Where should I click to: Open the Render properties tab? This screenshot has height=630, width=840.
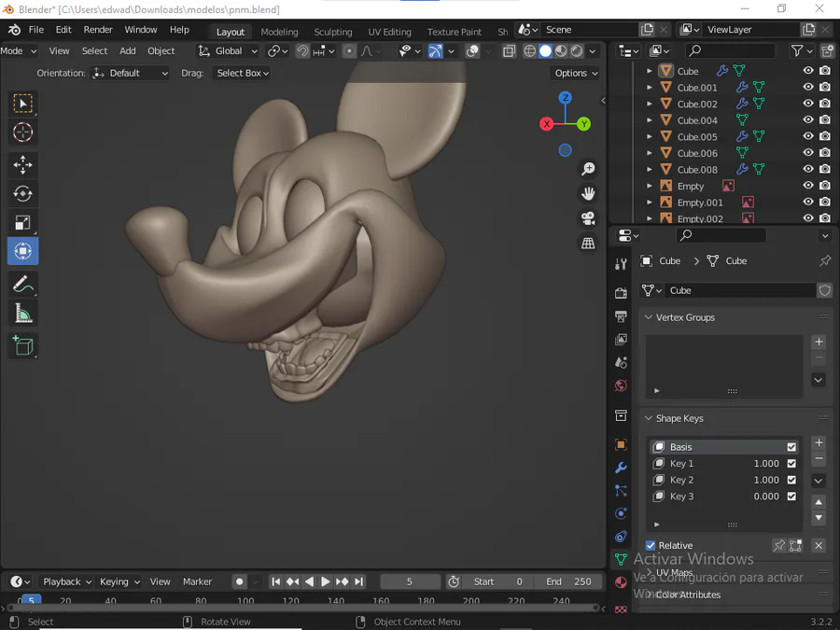[x=621, y=292]
